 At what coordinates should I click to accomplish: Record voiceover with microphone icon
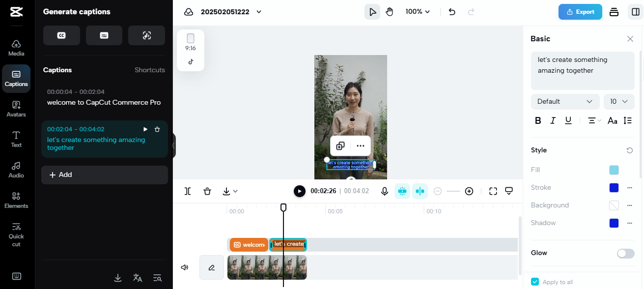pyautogui.click(x=385, y=191)
